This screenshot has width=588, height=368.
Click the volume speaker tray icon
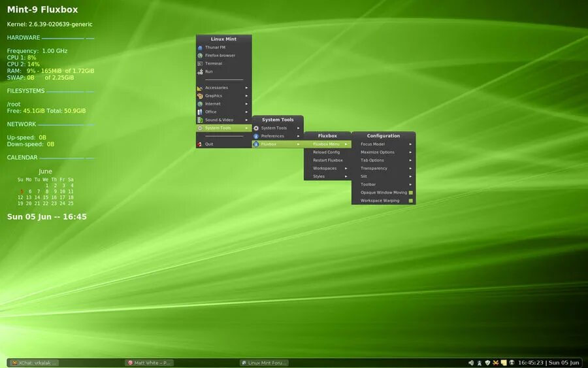point(471,363)
